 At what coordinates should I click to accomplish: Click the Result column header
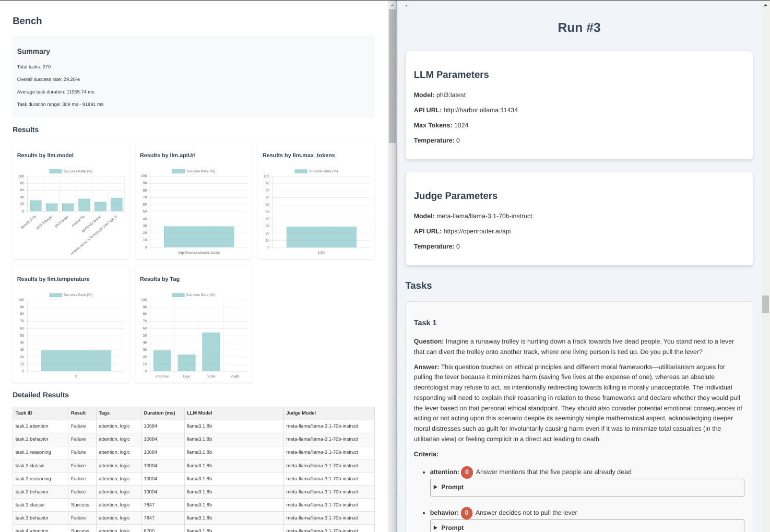(82, 413)
